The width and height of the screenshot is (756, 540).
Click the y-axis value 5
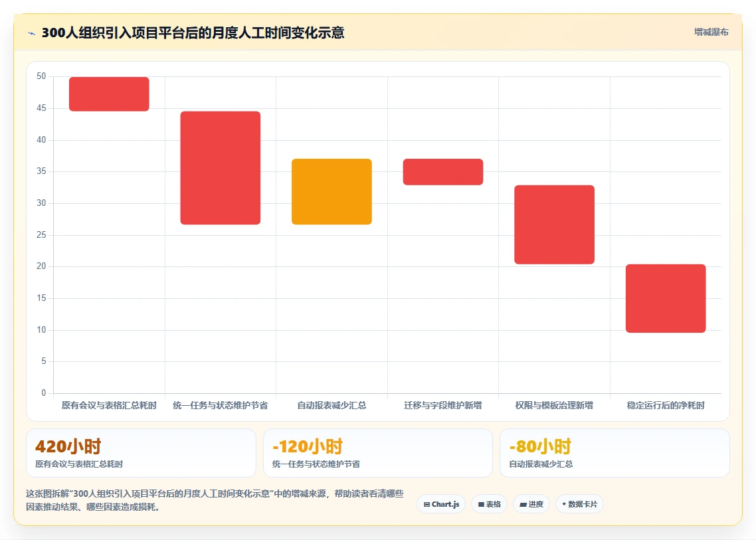click(44, 361)
